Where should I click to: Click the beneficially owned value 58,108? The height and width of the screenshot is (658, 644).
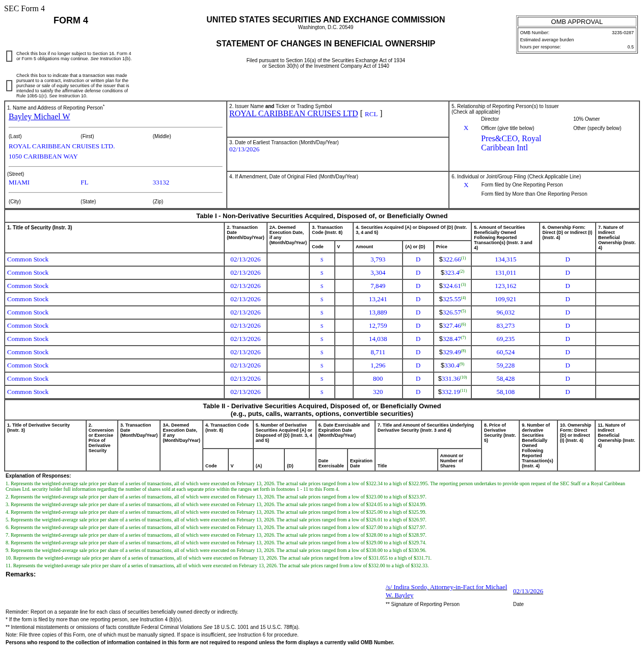(505, 392)
